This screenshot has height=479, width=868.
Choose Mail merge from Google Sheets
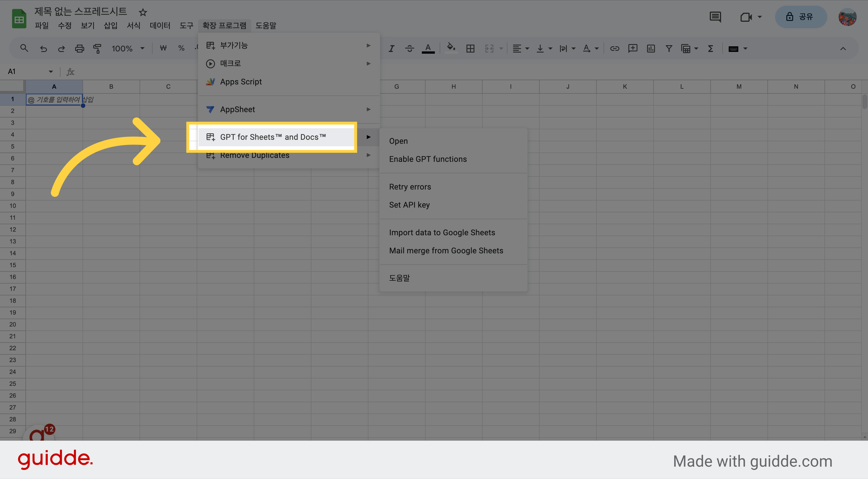tap(453, 251)
